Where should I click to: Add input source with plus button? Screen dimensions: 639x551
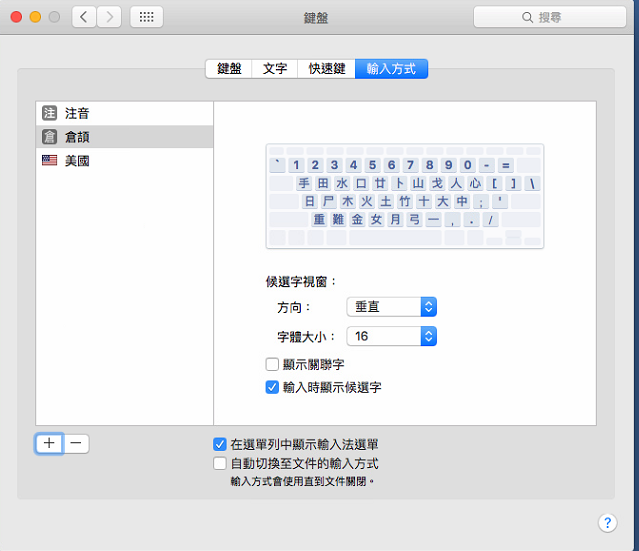tap(49, 443)
